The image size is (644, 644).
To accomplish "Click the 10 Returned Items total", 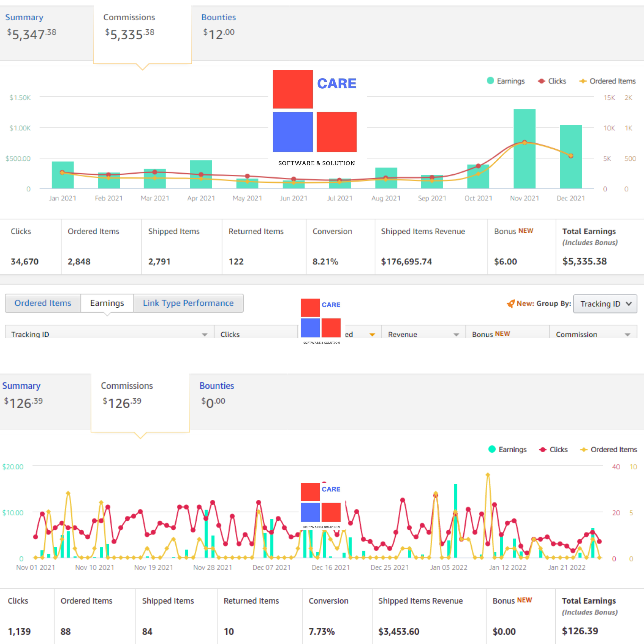I will pyautogui.click(x=229, y=632).
